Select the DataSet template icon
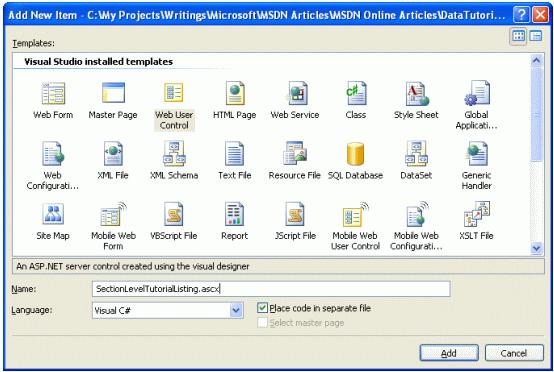The width and height of the screenshot is (554, 372). pyautogui.click(x=416, y=154)
